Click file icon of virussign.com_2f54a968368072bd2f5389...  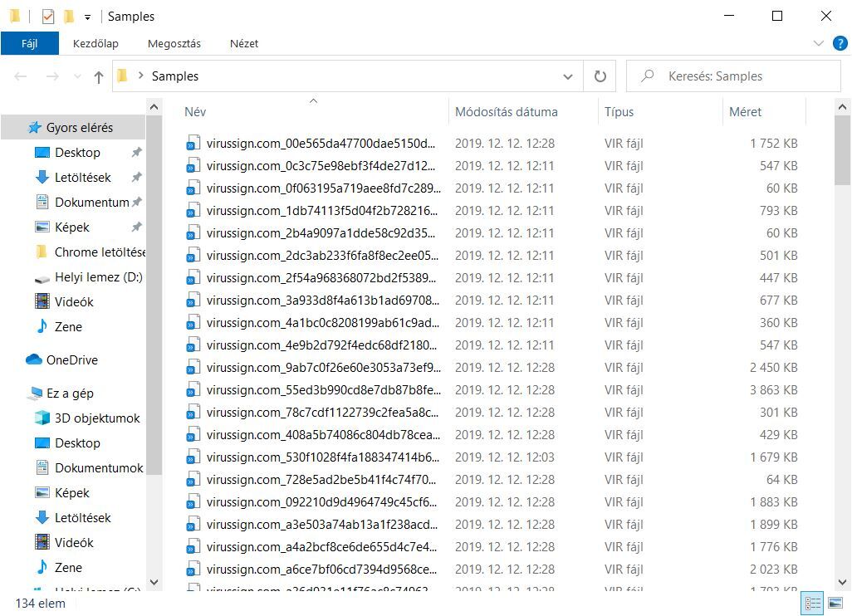[193, 278]
